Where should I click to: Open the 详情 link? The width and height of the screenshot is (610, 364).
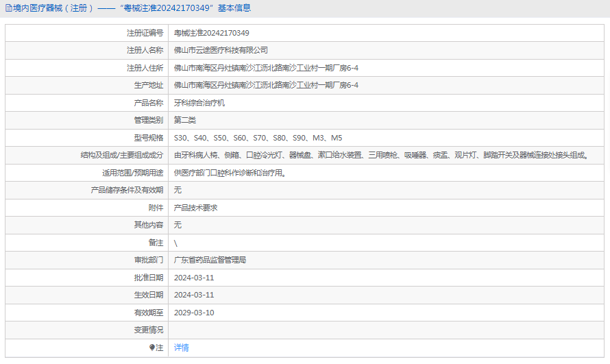182,348
